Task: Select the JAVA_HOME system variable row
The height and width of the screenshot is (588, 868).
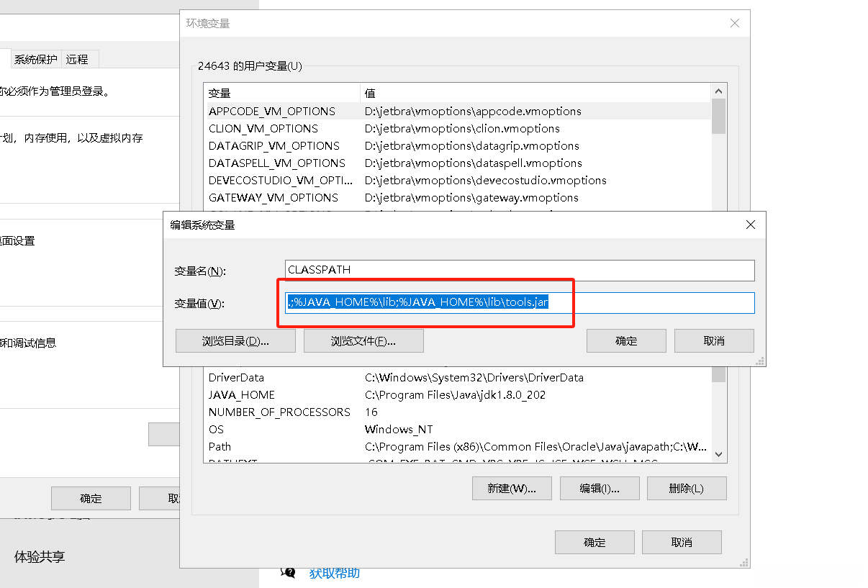Action: click(457, 394)
